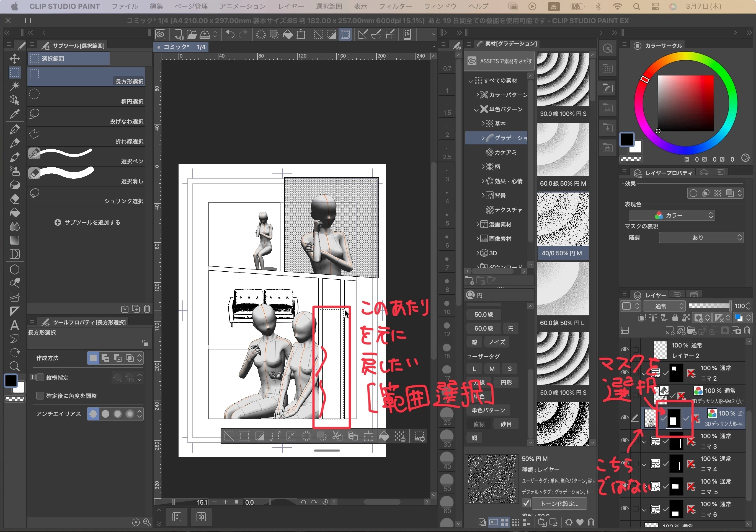Click the tool property wrench icon
This screenshot has width=756, height=532.
point(147,522)
